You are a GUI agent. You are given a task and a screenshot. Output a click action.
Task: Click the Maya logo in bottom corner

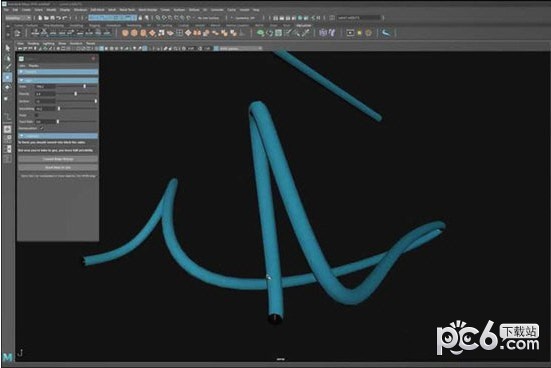pos(7,357)
